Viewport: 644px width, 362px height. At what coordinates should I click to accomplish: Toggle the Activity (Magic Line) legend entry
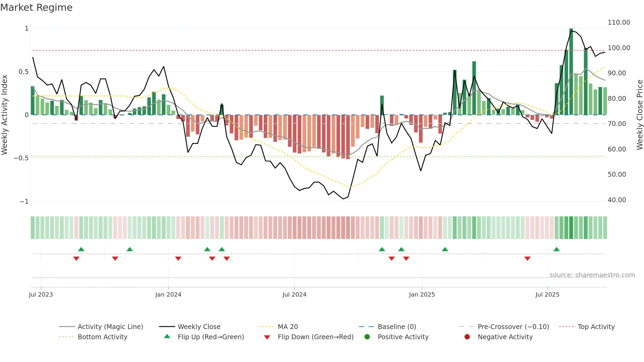tap(101, 327)
